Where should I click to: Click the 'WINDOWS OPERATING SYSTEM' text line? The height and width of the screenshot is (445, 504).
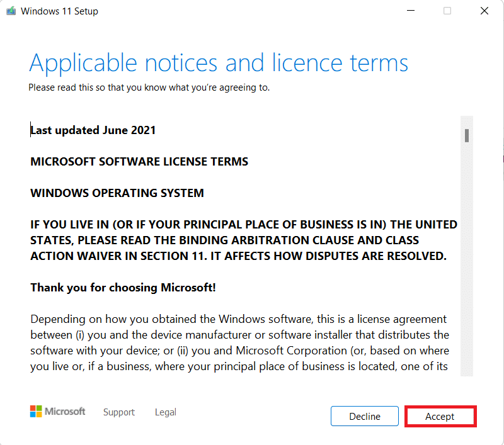[117, 193]
